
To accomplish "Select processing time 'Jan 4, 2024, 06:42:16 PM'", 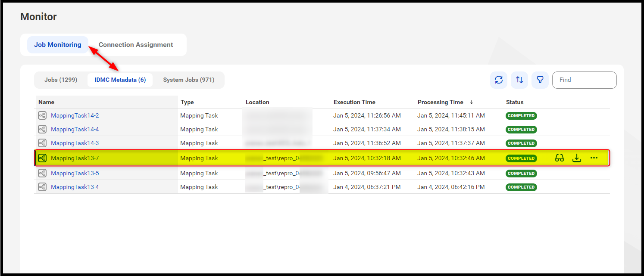I will pyautogui.click(x=451, y=187).
